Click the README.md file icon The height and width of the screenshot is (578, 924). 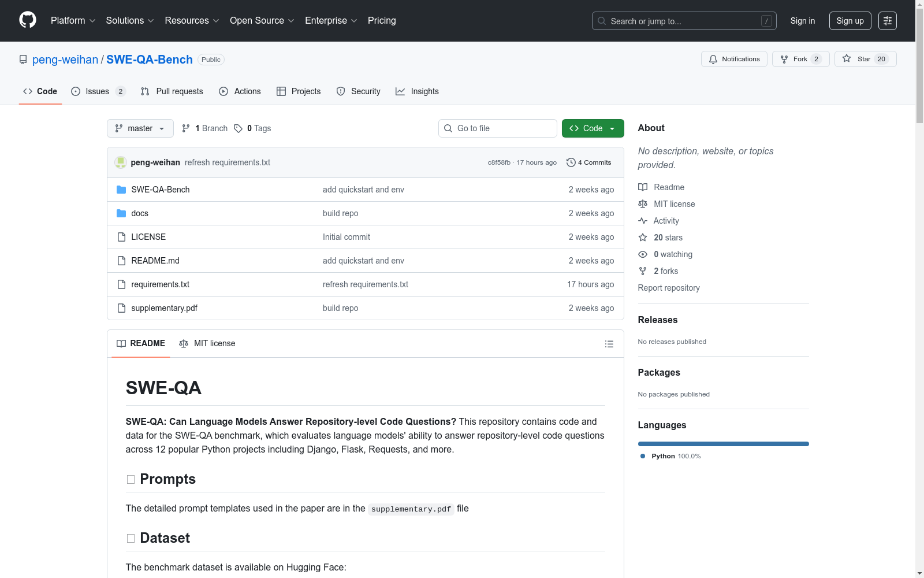click(x=121, y=261)
